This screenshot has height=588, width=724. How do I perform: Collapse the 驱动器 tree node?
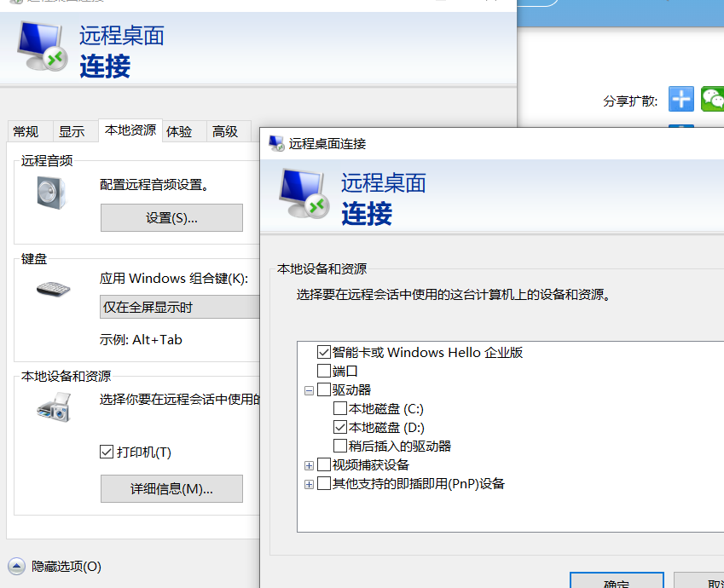click(x=309, y=390)
